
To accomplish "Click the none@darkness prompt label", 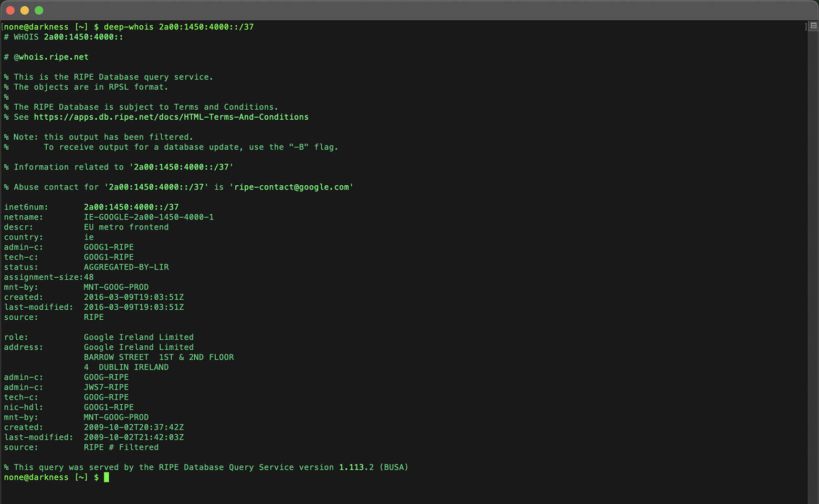I will coord(35,26).
